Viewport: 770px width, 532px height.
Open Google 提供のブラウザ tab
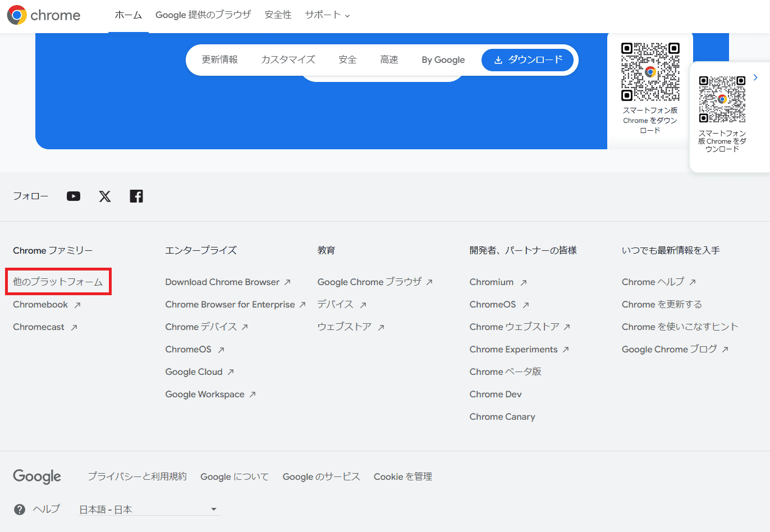[203, 15]
